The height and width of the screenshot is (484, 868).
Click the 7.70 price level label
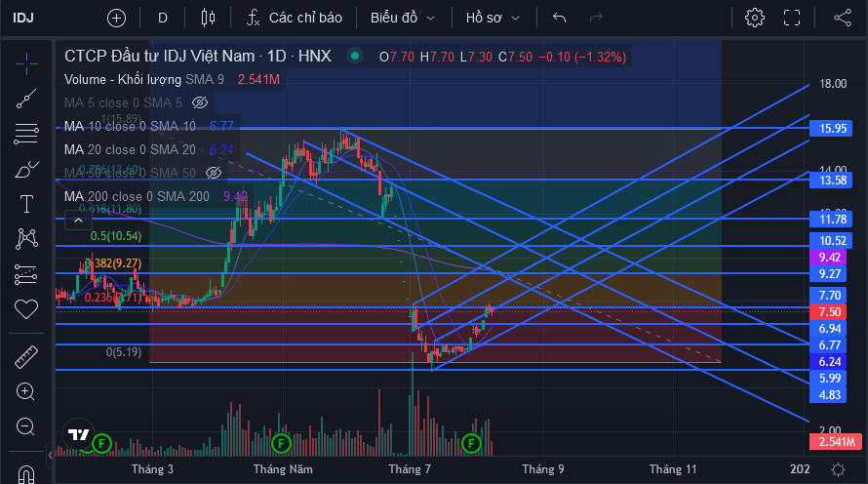[829, 295]
